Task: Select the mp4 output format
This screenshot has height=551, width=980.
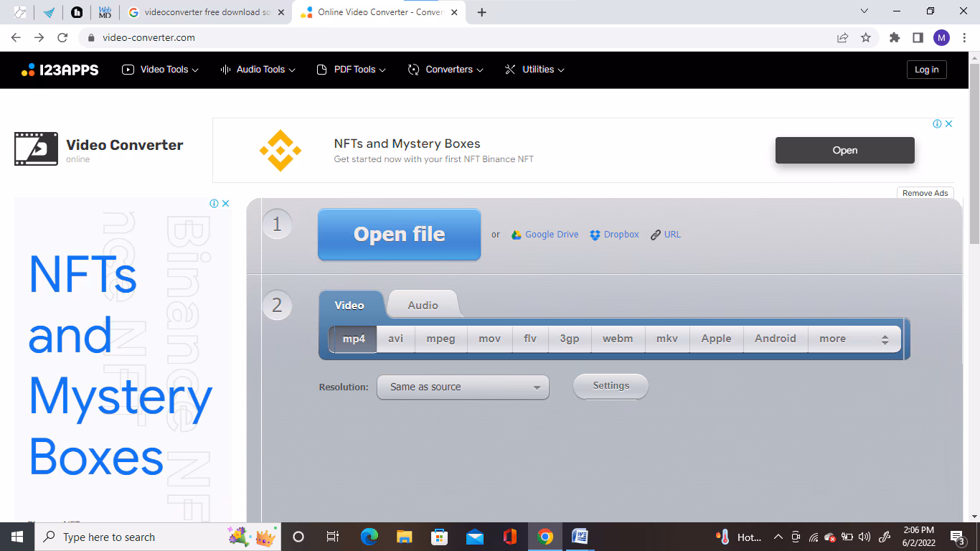Action: pos(354,339)
